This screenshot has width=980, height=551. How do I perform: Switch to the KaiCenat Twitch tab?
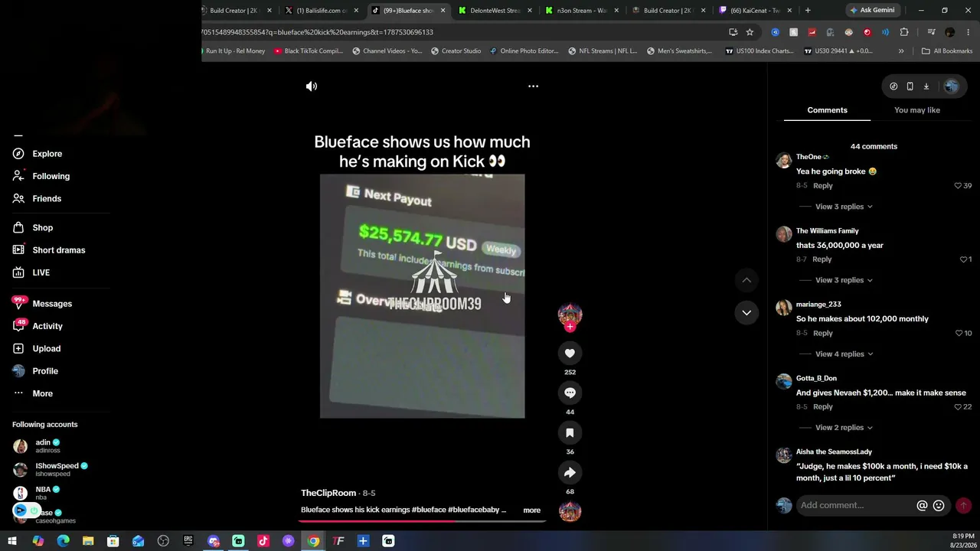coord(755,11)
